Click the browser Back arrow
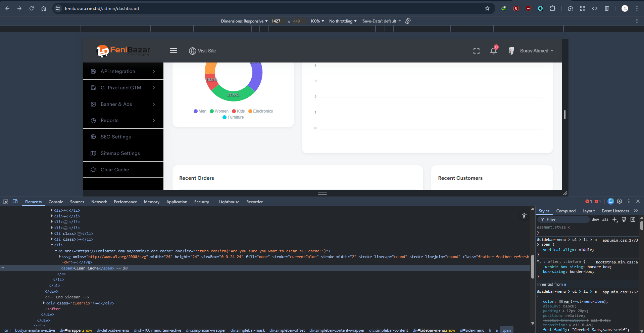 pos(7,8)
